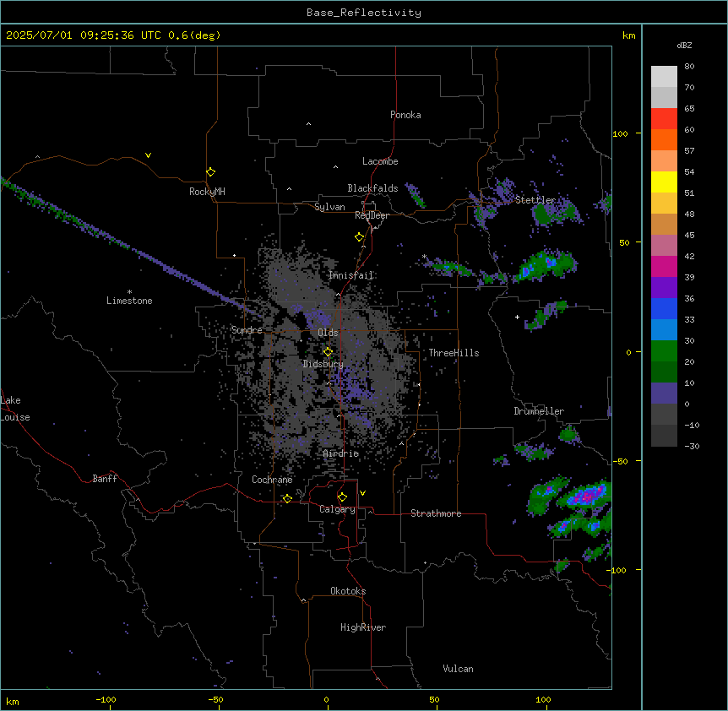The width and height of the screenshot is (728, 711).
Task: Click the Cochrane city label
Action: pos(272,480)
